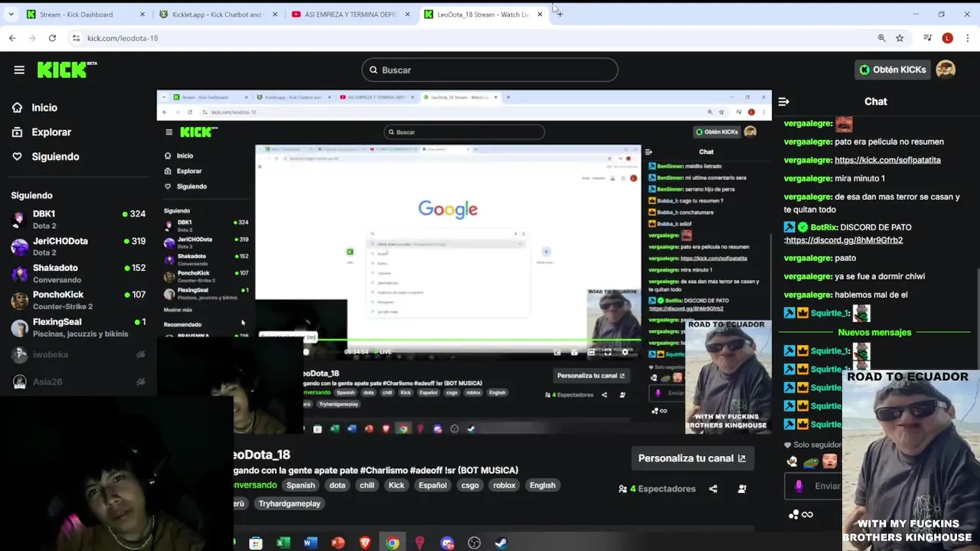Image resolution: width=980 pixels, height=551 pixels.
Task: Open Steam from the taskbar
Action: 500,543
